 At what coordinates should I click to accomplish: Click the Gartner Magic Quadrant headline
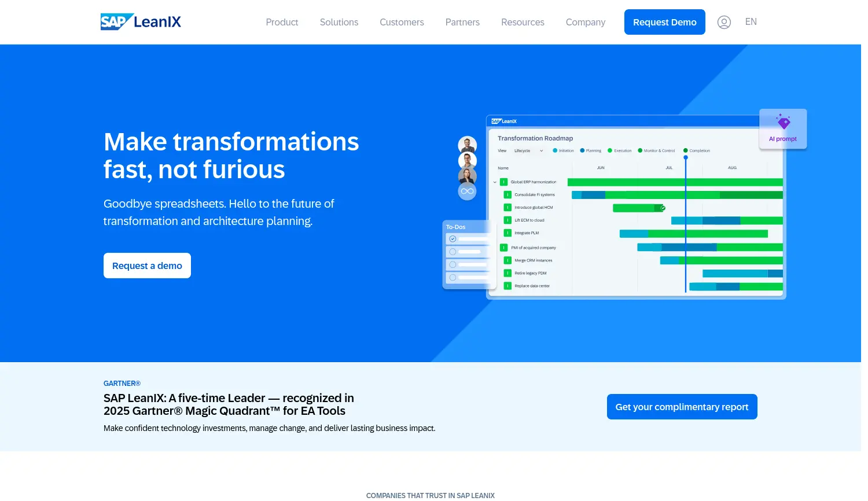tap(229, 404)
